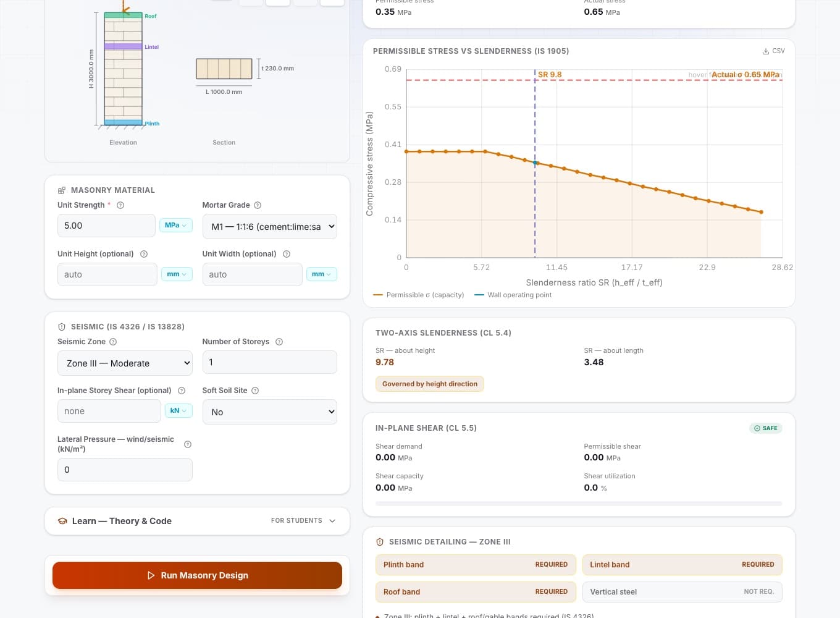Change the Unit Strength MPa unit selector
Viewport: 840px width, 618px height.
176,226
